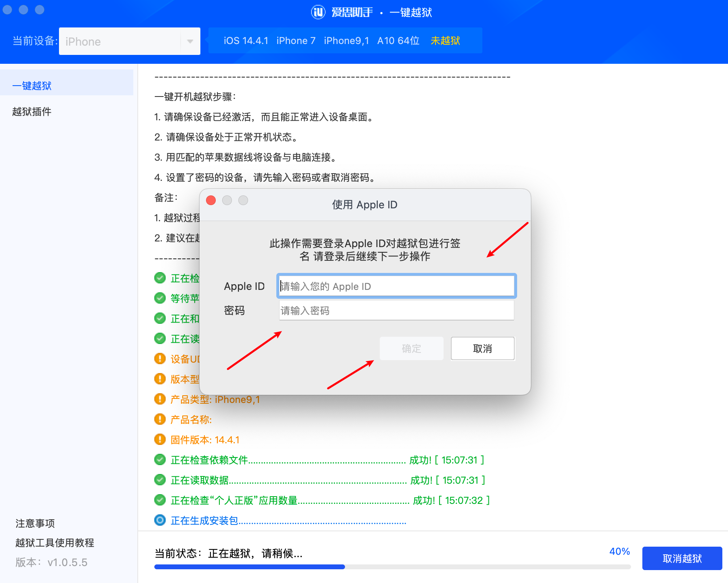Click the green check icon beside 正在和
Screen dimensions: 728x583
[x=160, y=318]
